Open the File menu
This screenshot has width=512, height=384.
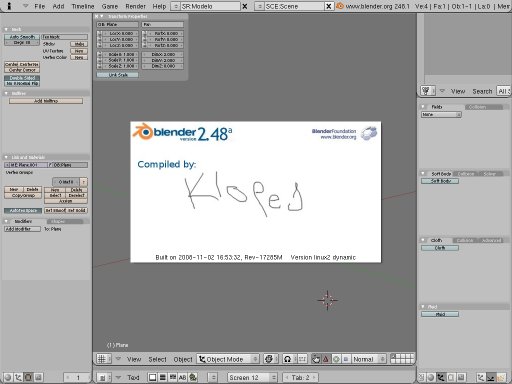(40, 6)
